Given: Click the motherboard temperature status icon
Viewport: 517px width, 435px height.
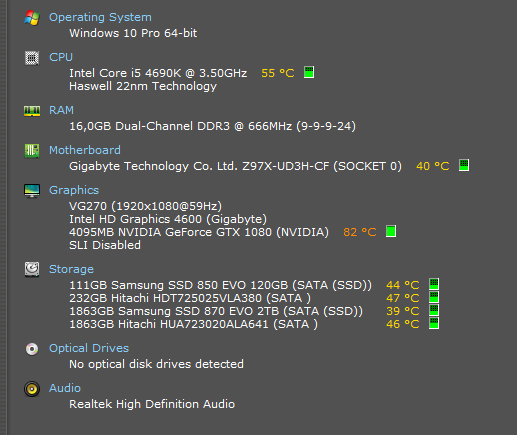Looking at the screenshot, I should pos(464,165).
